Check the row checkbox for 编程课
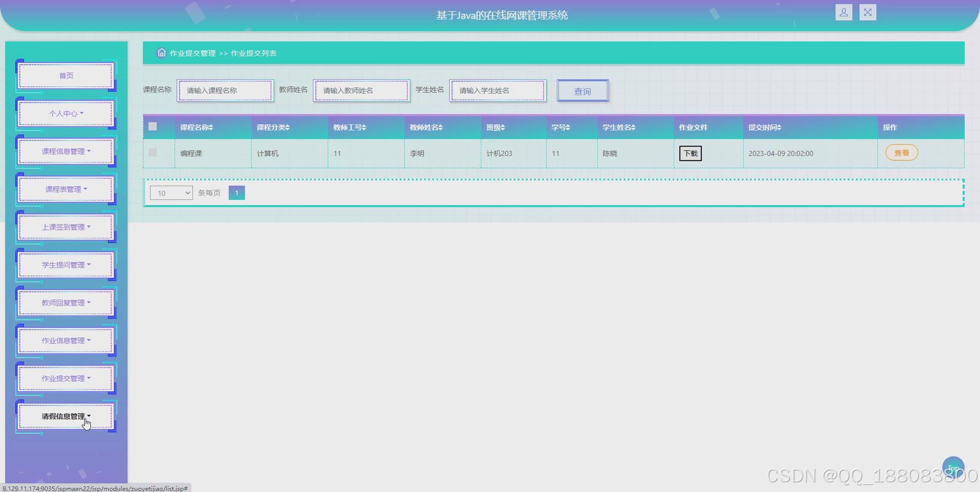Screen dimensions: 980x492 click(152, 153)
